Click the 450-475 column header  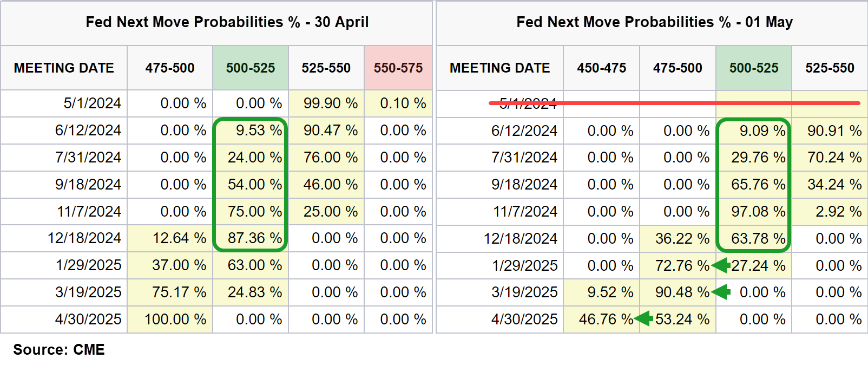point(601,68)
